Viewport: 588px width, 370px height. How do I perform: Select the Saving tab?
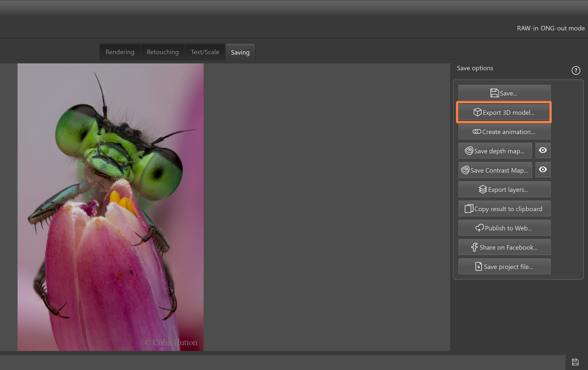tap(240, 52)
